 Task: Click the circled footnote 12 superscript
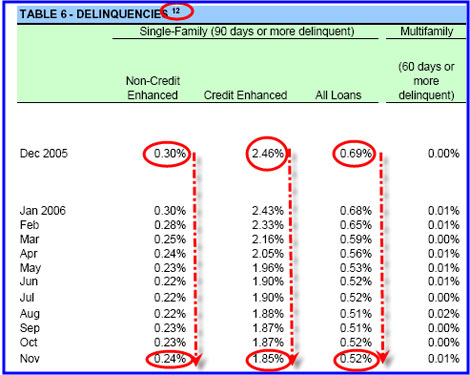pyautogui.click(x=176, y=11)
